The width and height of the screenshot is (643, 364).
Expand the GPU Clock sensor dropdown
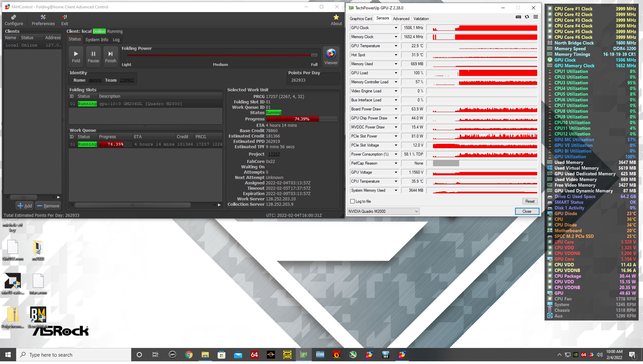[396, 28]
